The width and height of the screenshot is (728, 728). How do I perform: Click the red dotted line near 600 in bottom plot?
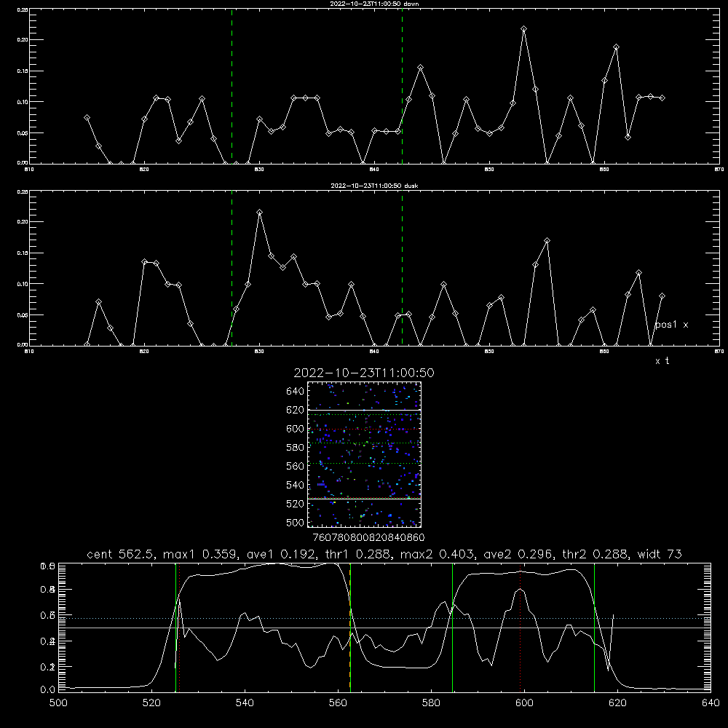pos(521,627)
